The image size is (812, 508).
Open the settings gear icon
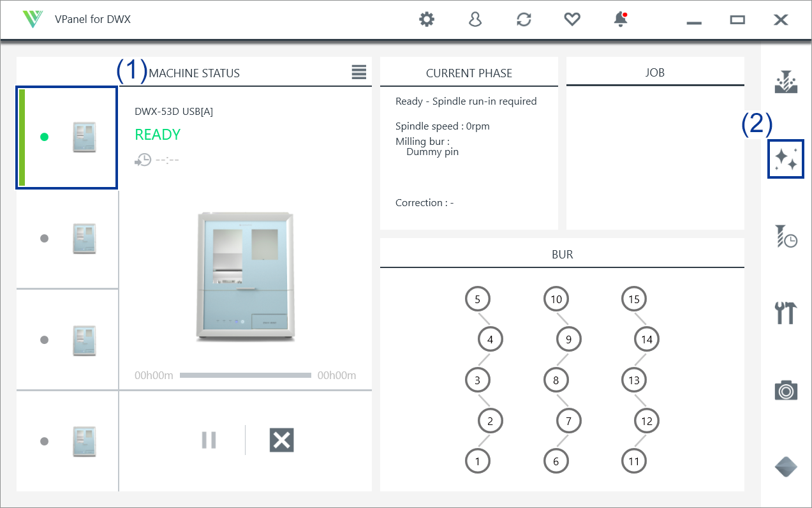(x=426, y=20)
